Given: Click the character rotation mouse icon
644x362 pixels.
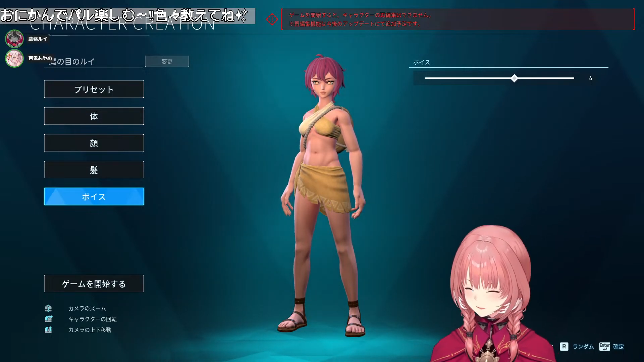Looking at the screenshot, I should click(x=48, y=319).
